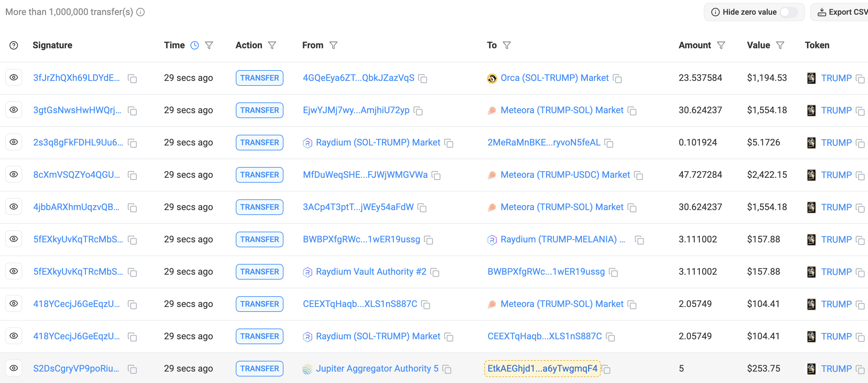Open the Amount column filter
The height and width of the screenshot is (383, 868).
click(x=721, y=45)
